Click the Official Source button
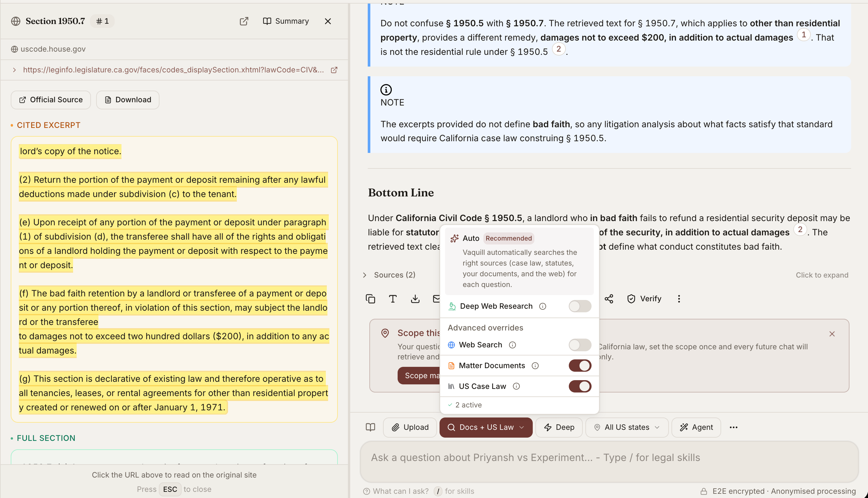Screen dimensions: 868x498 (x=51, y=100)
